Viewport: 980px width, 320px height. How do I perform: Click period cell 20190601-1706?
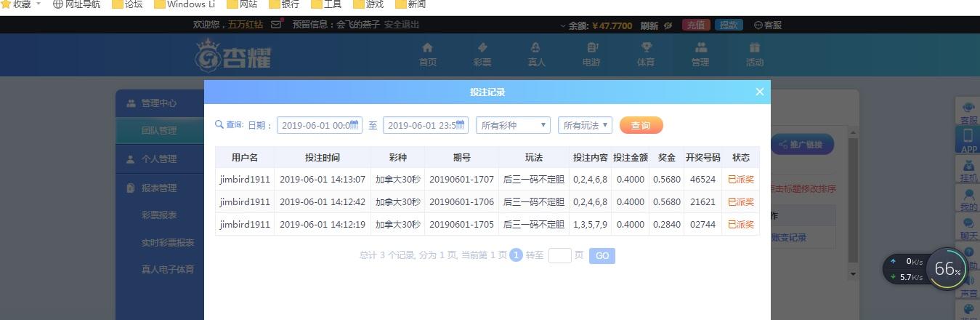461,201
